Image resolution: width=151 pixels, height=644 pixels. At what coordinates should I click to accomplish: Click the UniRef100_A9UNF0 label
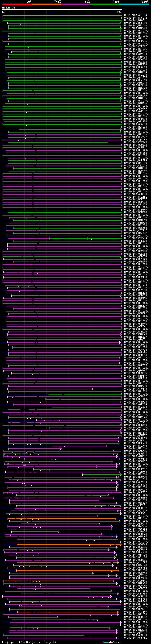pyautogui.click(x=135, y=171)
